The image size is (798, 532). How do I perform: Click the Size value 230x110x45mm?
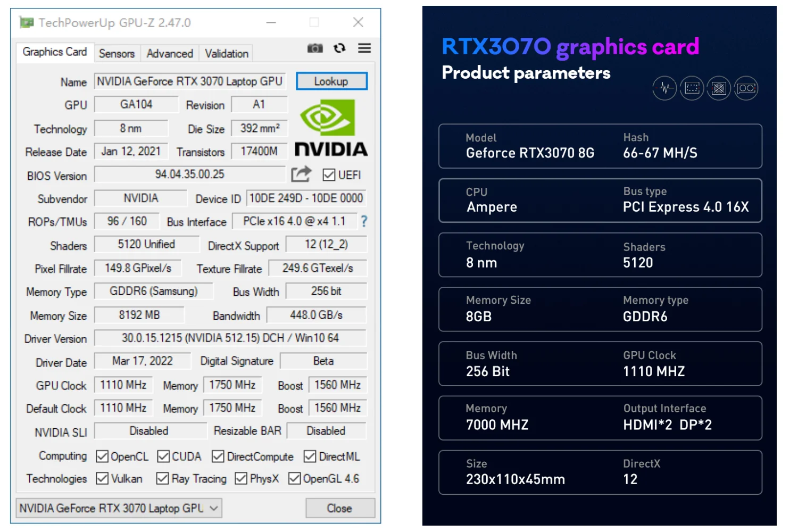click(515, 480)
